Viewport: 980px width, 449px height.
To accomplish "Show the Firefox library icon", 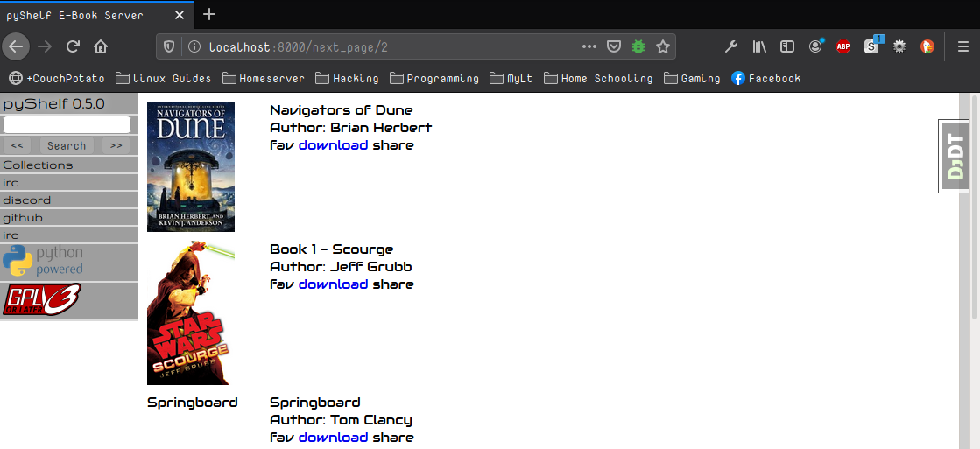I will click(x=759, y=46).
